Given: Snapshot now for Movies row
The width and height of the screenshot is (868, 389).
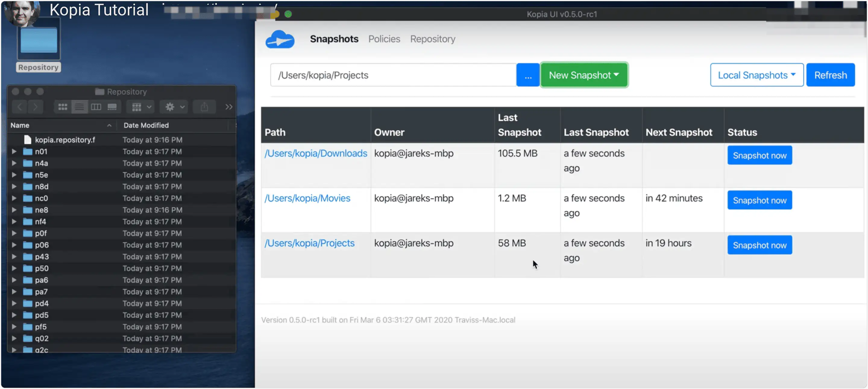Looking at the screenshot, I should coord(759,200).
